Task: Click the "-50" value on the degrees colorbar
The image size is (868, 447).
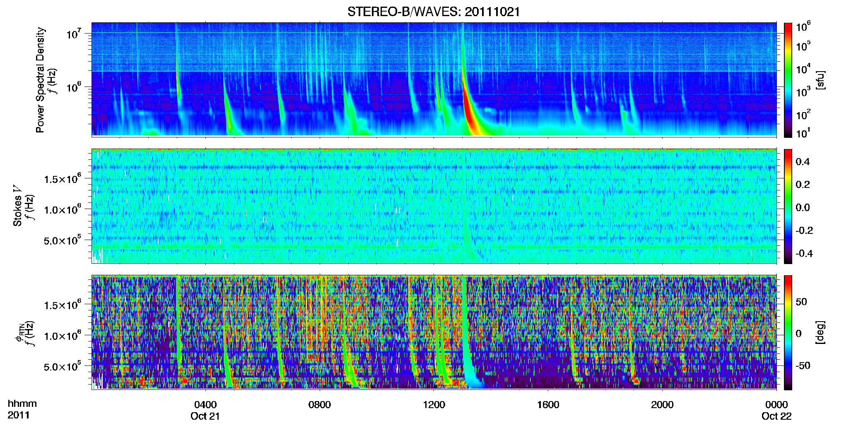Action: 802,365
